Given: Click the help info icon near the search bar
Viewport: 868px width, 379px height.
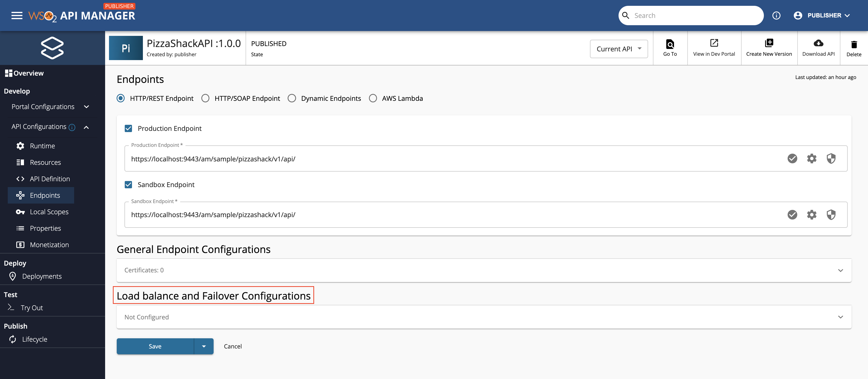Looking at the screenshot, I should click(x=776, y=15).
